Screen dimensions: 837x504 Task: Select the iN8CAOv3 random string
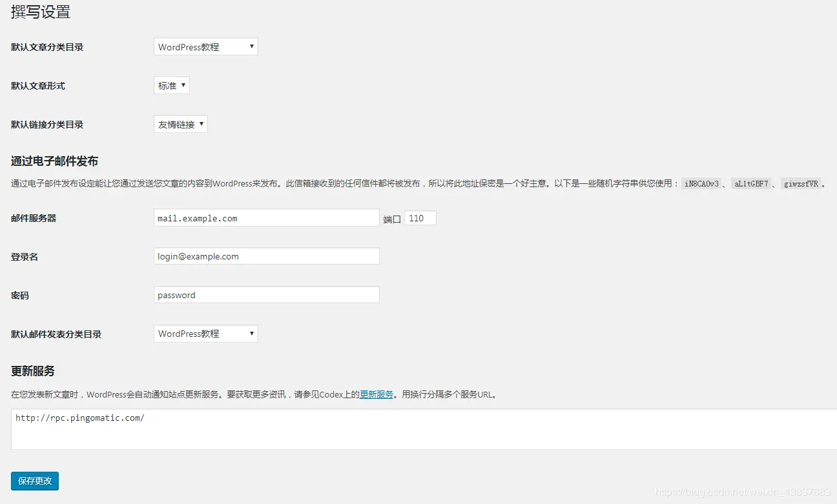(x=702, y=183)
